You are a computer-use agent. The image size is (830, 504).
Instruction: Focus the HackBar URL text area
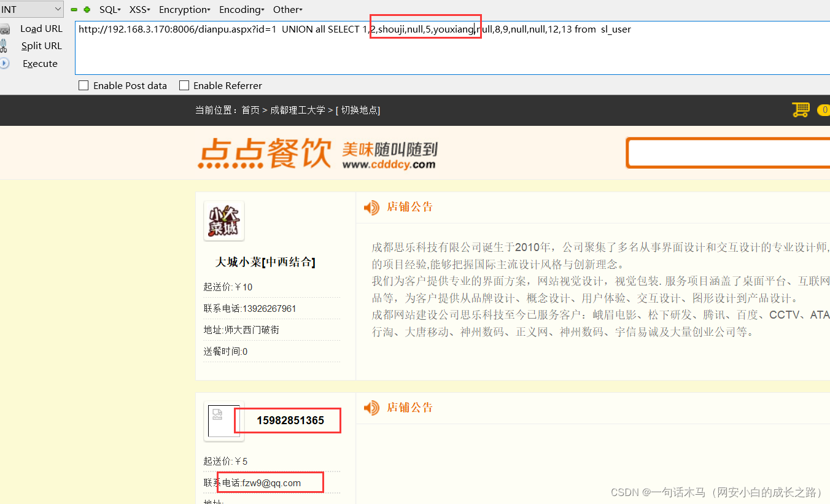click(x=452, y=48)
